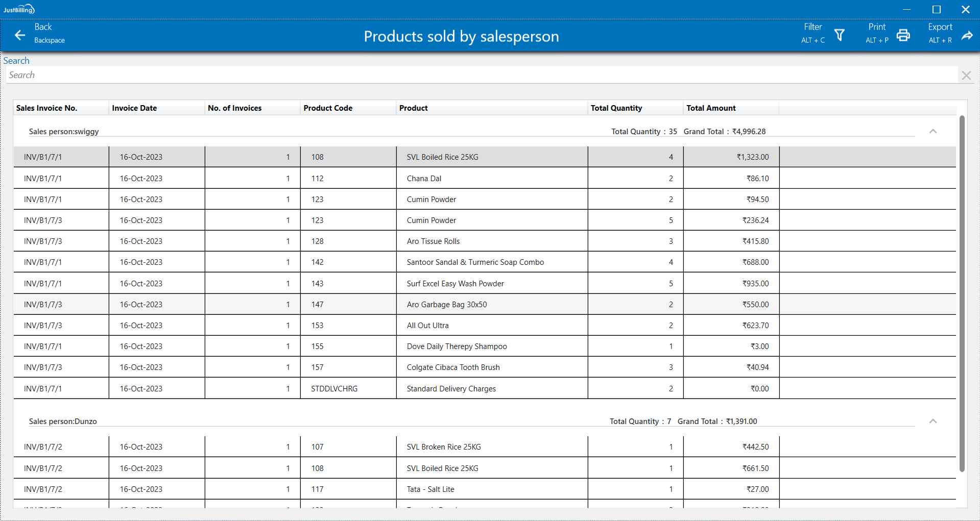Select the Tata - Salt Lite row
Screen dimensions: 980x521
[430, 489]
